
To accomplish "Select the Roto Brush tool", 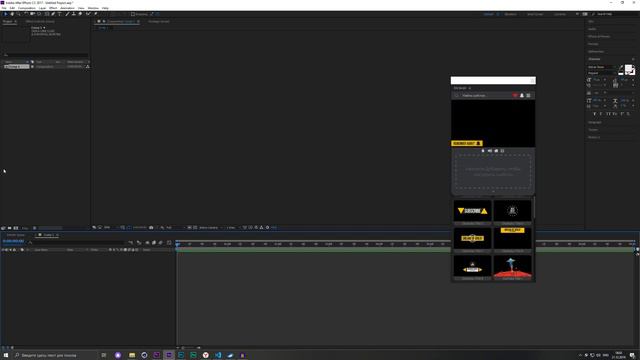I will (x=88, y=14).
